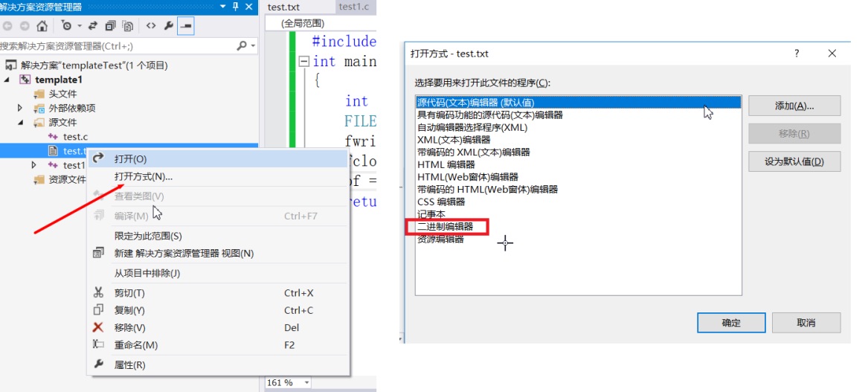Expand the 外部依赖项 node

point(21,108)
